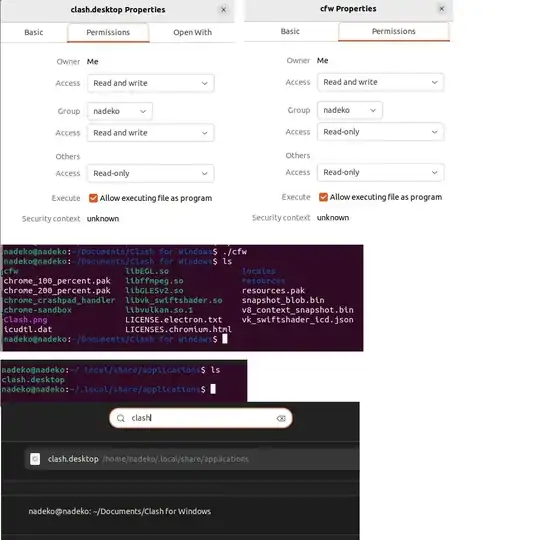
Task: Click LICENSE.electron.txt in terminal listing
Action: (x=174, y=320)
